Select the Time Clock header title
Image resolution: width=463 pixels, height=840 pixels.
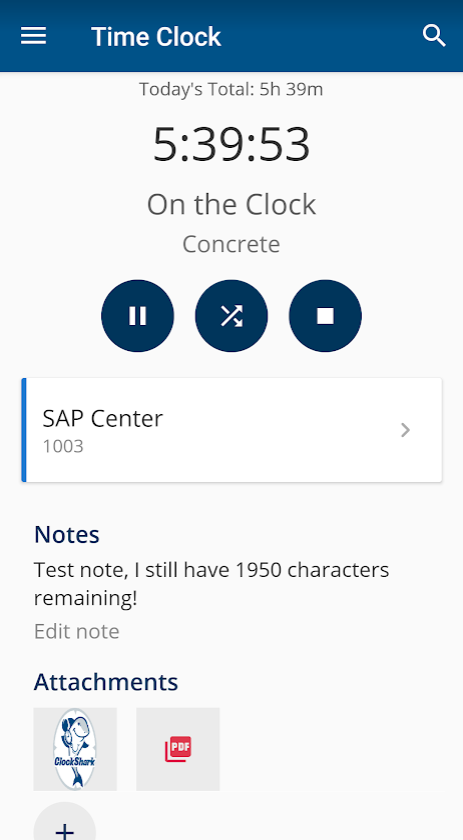(156, 37)
